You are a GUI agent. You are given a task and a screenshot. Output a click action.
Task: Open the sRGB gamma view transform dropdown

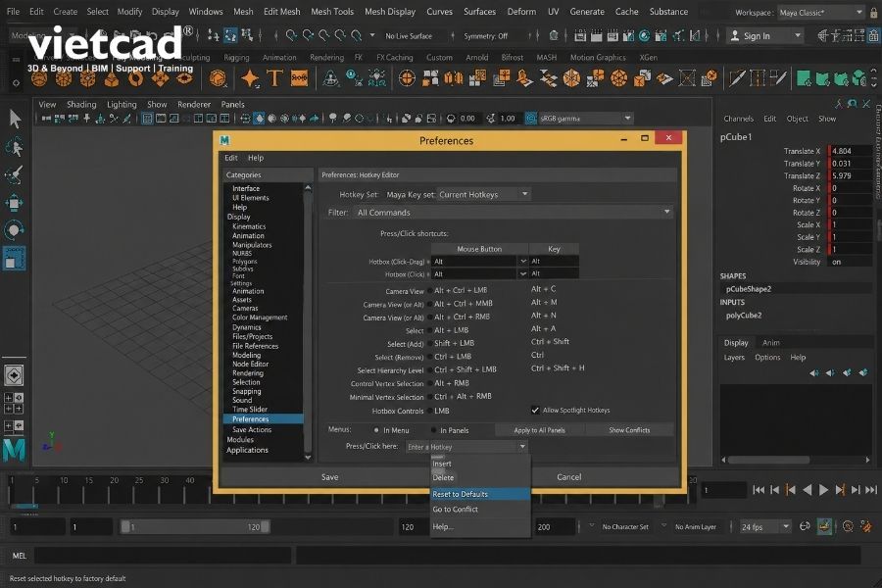coord(586,119)
